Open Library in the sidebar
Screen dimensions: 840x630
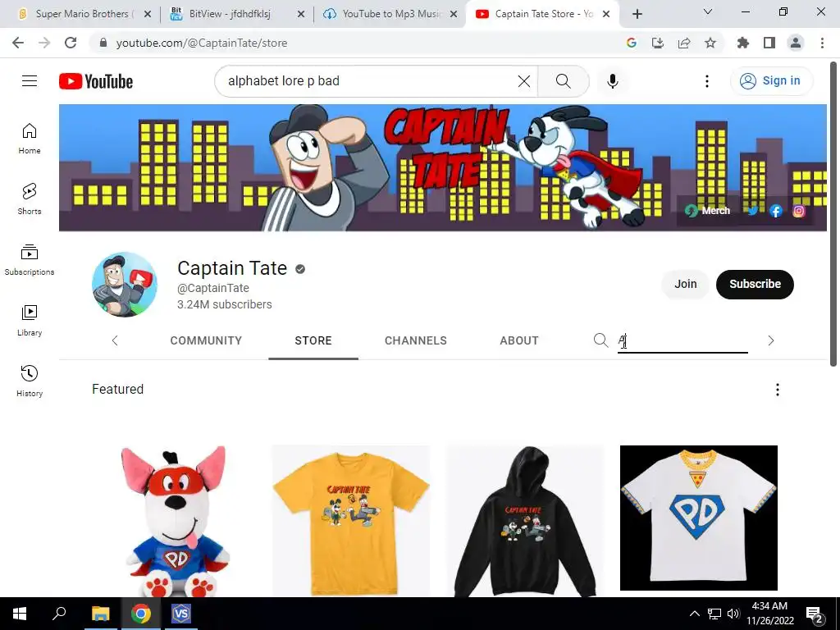click(30, 321)
